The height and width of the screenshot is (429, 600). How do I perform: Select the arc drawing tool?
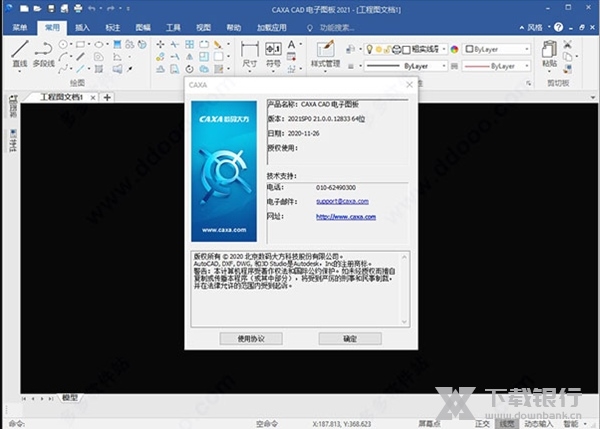(x=64, y=57)
